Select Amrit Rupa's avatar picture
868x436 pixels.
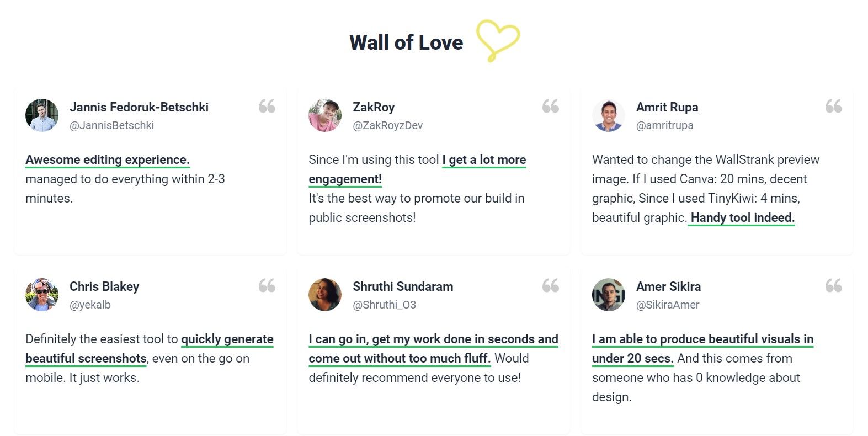tap(609, 115)
